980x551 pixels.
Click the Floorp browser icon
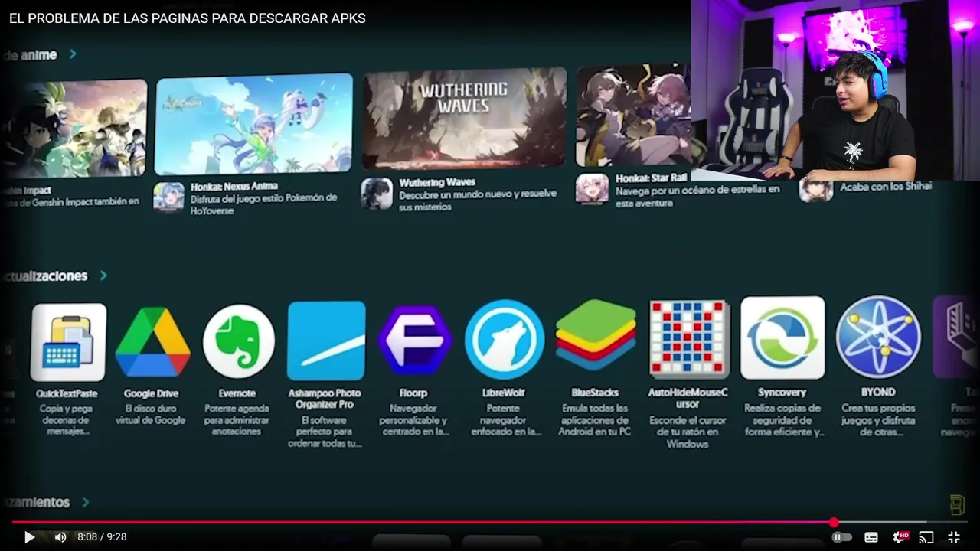415,341
